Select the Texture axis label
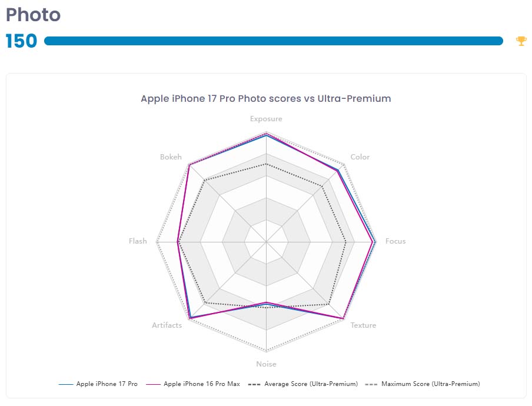The image size is (532, 406). pos(363,325)
